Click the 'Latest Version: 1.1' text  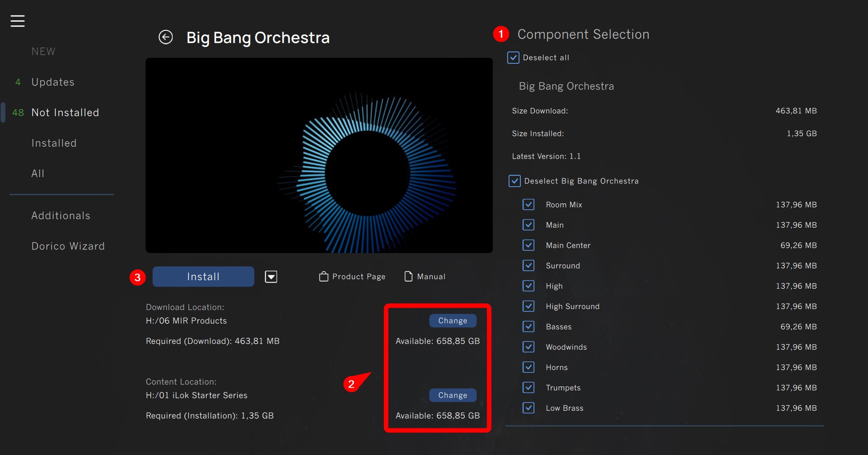pos(546,156)
